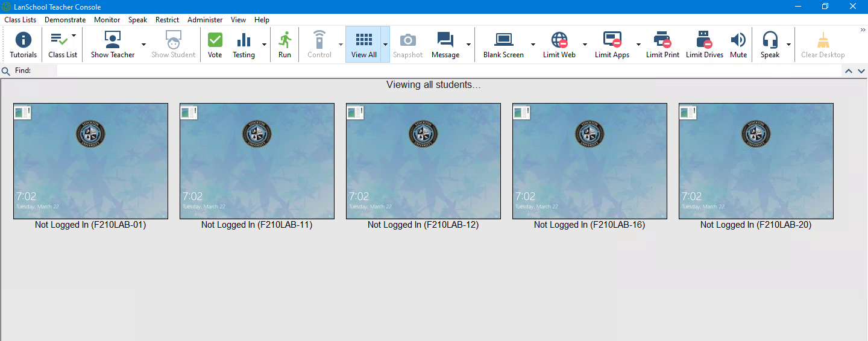
Task: Click the 'Not Logged In (F210LAB-16)' label
Action: [590, 225]
